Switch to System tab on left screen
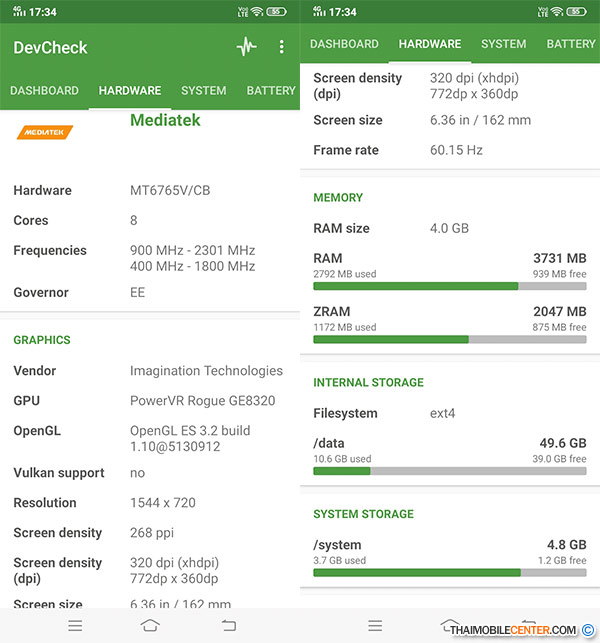This screenshot has height=643, width=600. click(203, 91)
